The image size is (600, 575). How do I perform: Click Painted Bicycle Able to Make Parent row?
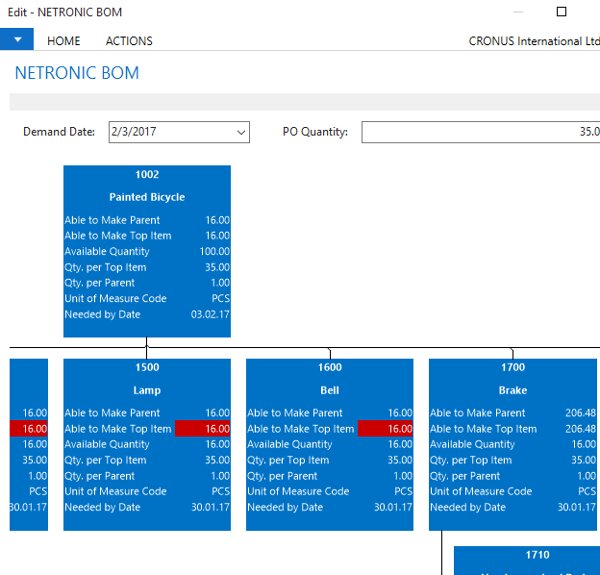pos(147,220)
